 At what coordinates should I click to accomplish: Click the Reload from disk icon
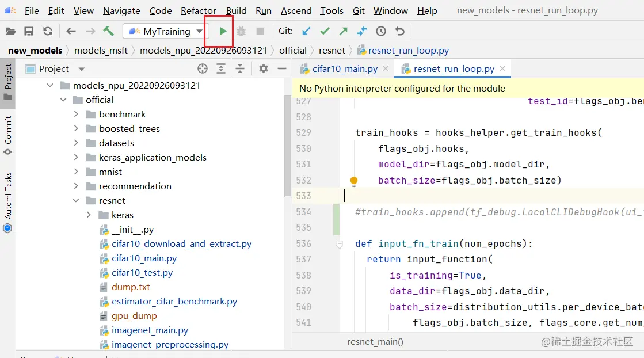pyautogui.click(x=48, y=31)
